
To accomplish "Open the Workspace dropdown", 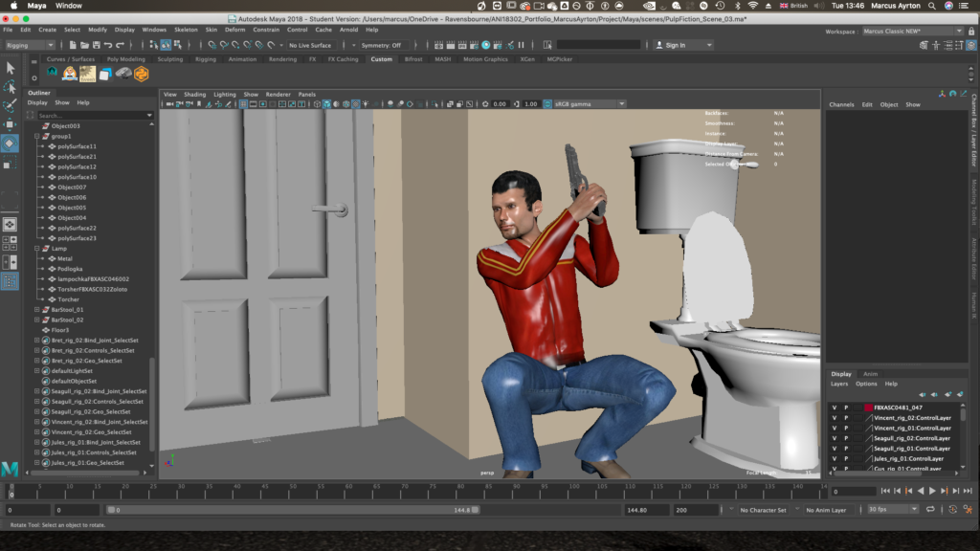I will coord(912,32).
